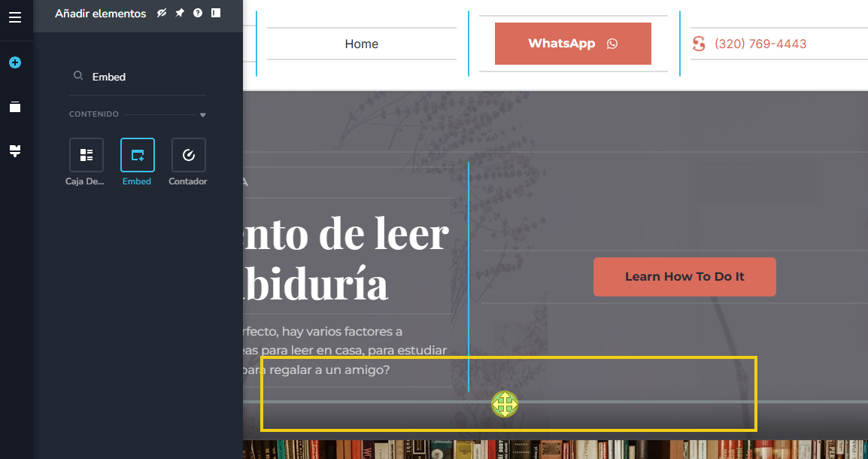Open the hamburger menu top-left
Viewport: 868px width, 459px height.
[15, 17]
